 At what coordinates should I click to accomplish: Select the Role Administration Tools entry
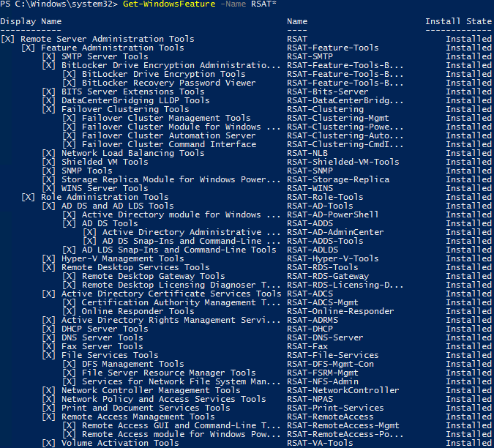coord(105,197)
